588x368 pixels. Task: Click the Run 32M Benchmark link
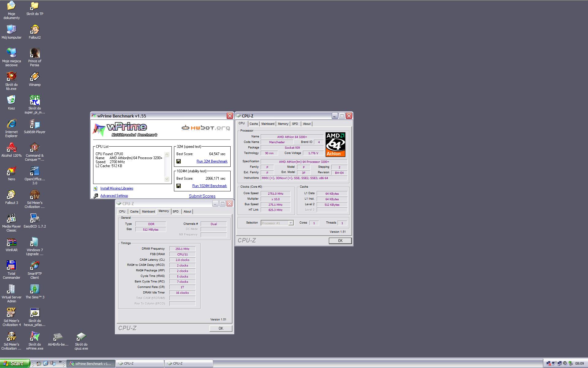click(x=212, y=161)
